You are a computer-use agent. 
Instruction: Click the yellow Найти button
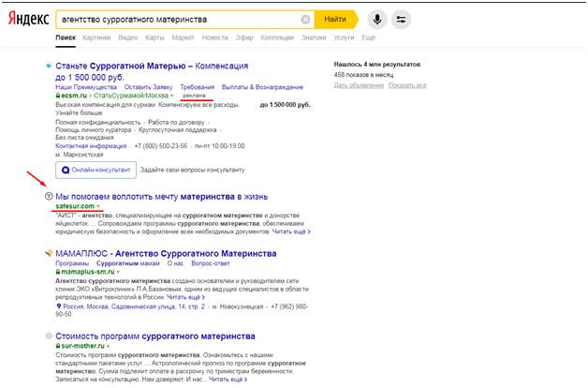(336, 19)
